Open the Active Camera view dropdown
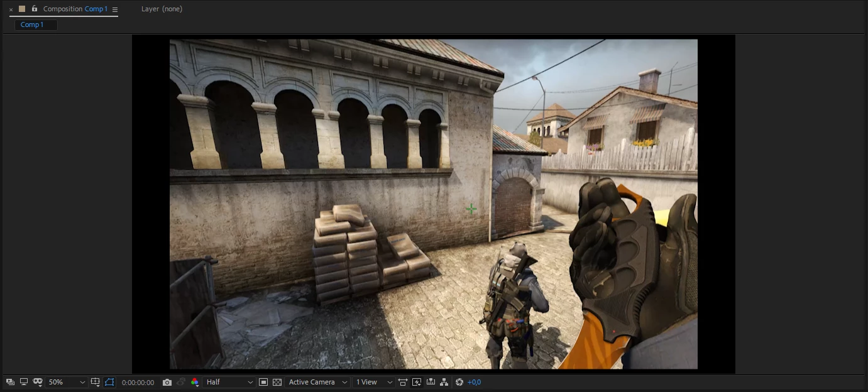 click(317, 382)
